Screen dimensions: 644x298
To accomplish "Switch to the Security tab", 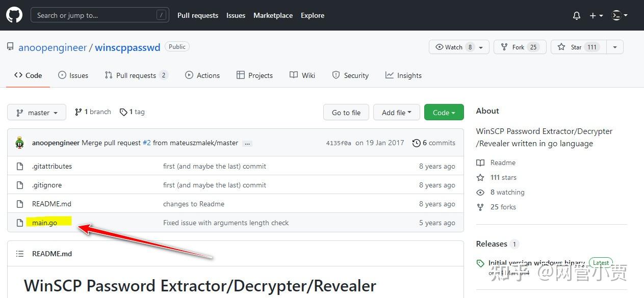I will (350, 75).
